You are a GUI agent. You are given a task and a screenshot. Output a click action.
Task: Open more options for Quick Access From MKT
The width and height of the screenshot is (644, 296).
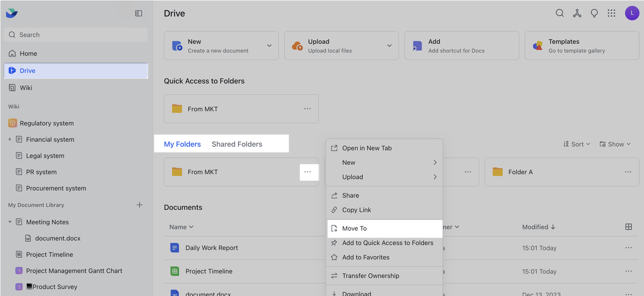(x=307, y=109)
